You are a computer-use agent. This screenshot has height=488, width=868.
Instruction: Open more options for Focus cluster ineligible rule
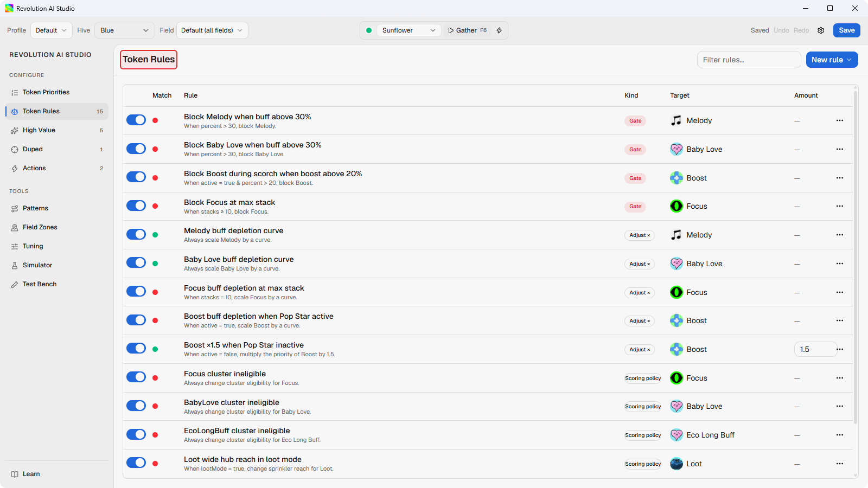pos(840,378)
